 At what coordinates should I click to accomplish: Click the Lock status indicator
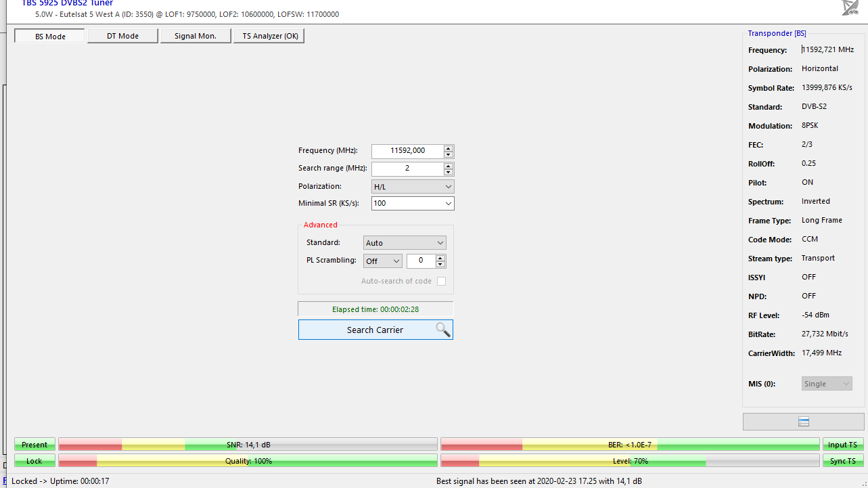point(35,461)
